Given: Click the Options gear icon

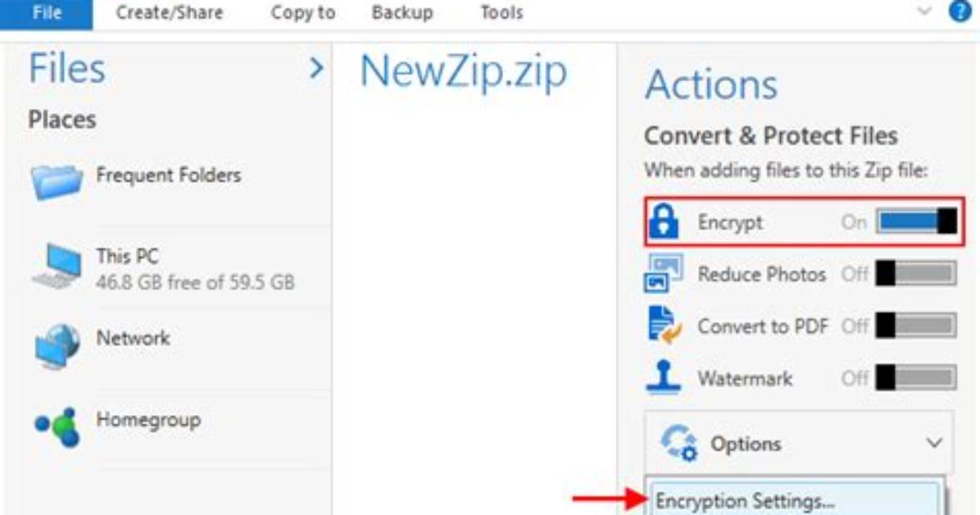Looking at the screenshot, I should [x=678, y=443].
